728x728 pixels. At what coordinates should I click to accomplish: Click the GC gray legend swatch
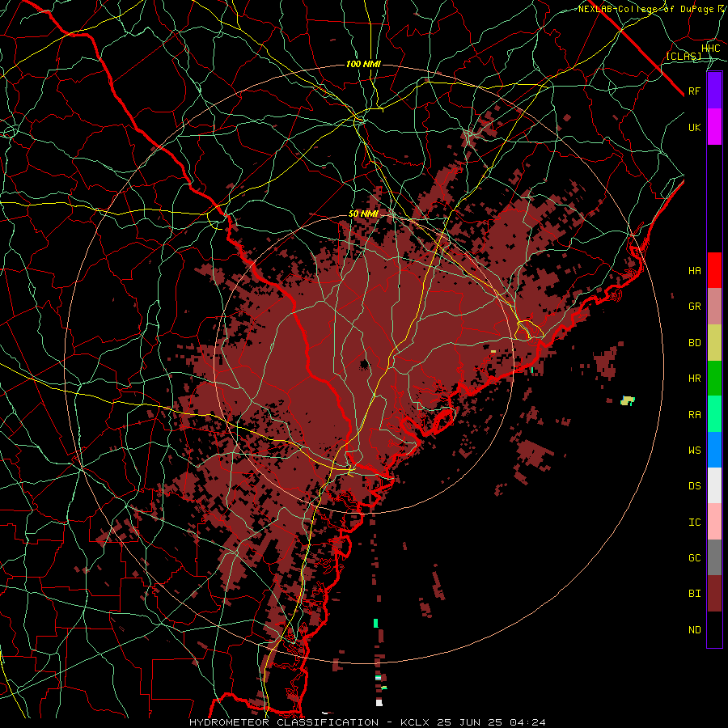(x=714, y=557)
